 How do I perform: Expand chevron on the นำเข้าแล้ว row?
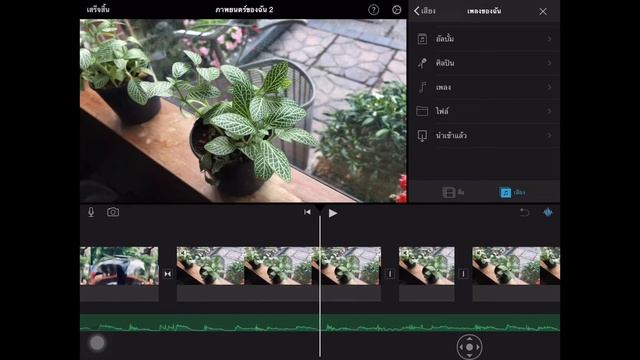click(x=549, y=135)
